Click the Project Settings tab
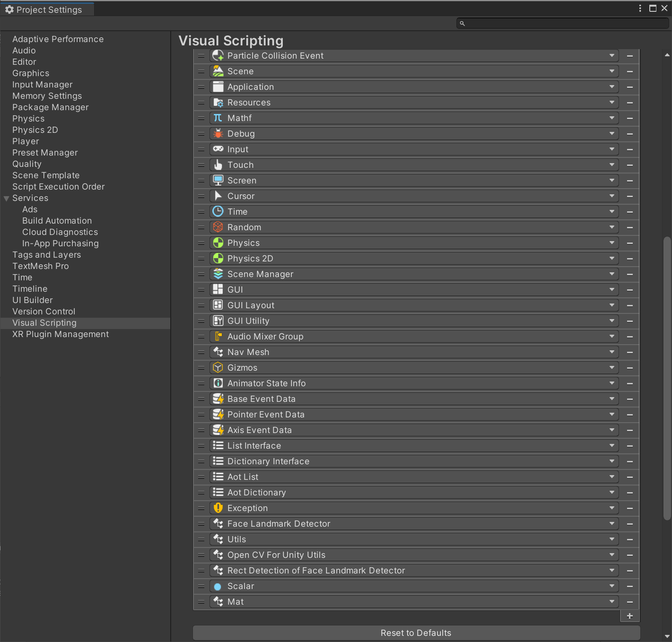Viewport: 672px width, 642px height. tap(47, 9)
